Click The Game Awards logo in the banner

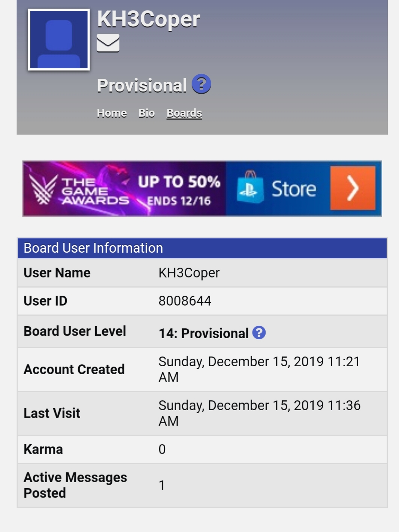79,190
